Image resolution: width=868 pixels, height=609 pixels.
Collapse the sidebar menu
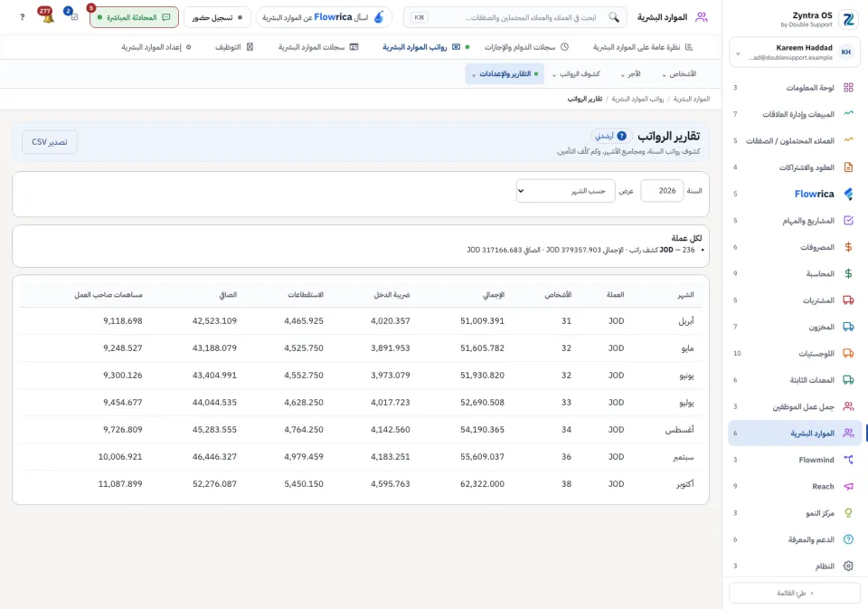pyautogui.click(x=795, y=593)
